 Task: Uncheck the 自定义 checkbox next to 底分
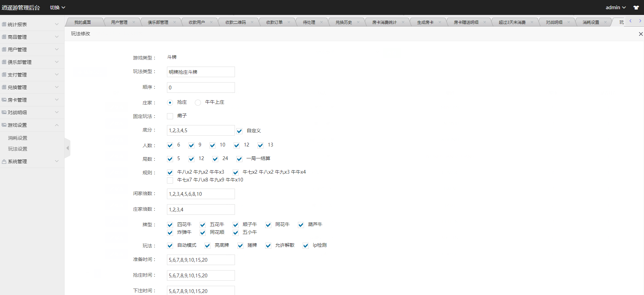pos(239,131)
